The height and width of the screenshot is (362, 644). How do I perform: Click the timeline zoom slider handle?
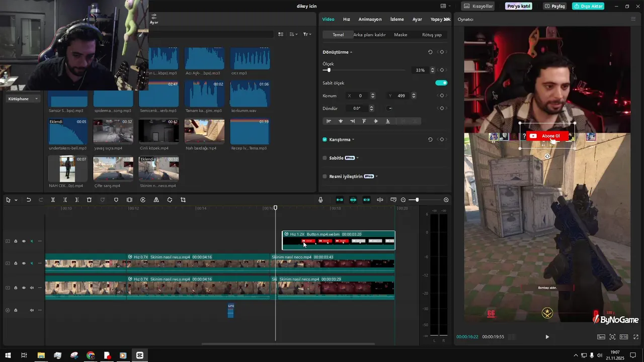click(x=417, y=200)
